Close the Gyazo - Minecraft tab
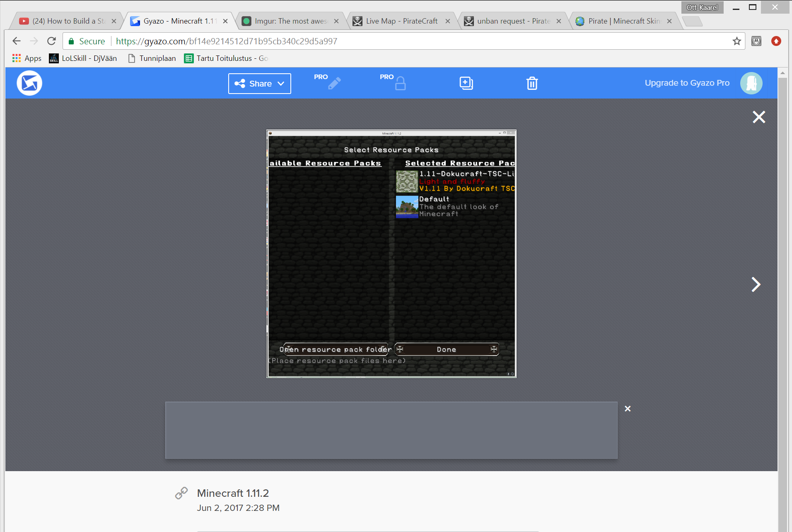This screenshot has width=792, height=532. coord(225,21)
